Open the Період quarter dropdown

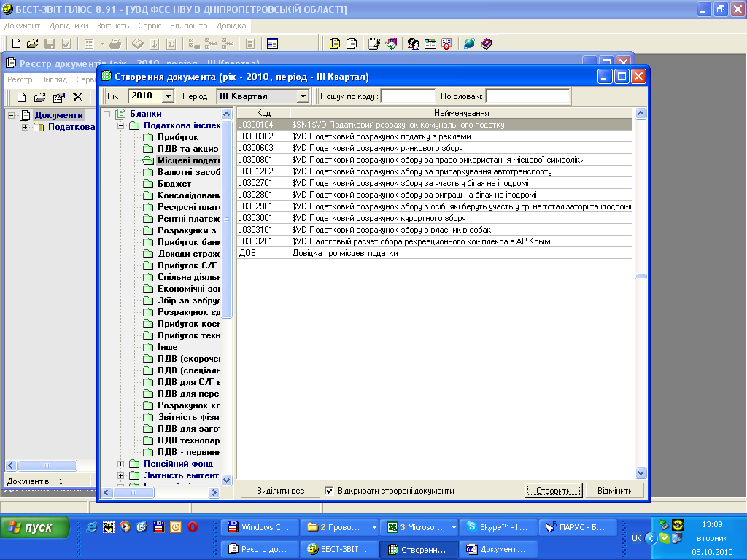pos(303,96)
